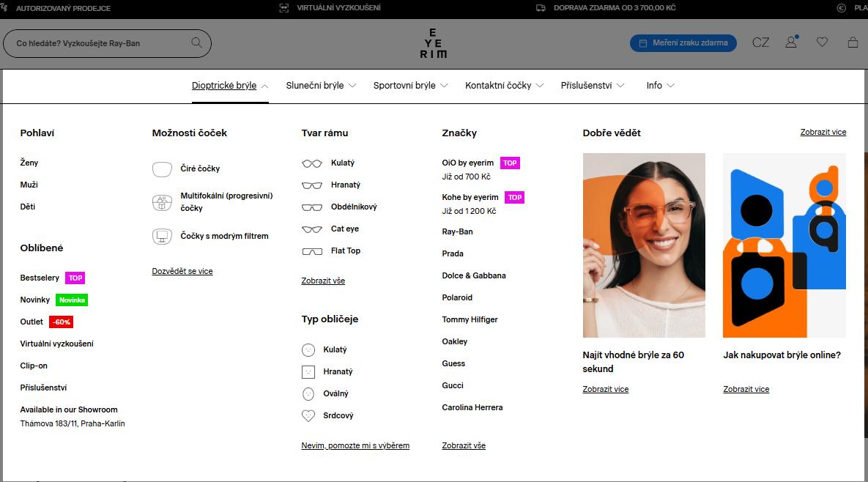Click Zobrazit více under Najít vhodné brýle
868x482 pixels.
pos(606,389)
